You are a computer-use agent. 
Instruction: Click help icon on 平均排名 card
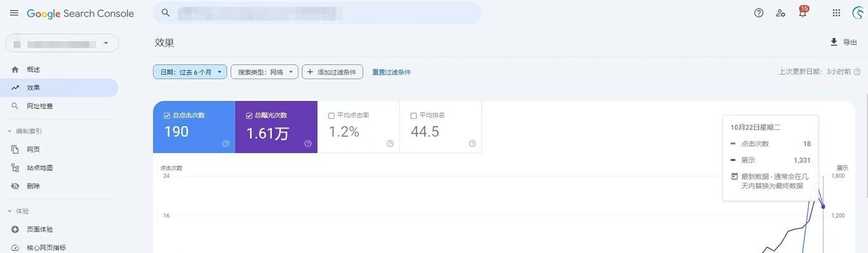click(x=472, y=144)
